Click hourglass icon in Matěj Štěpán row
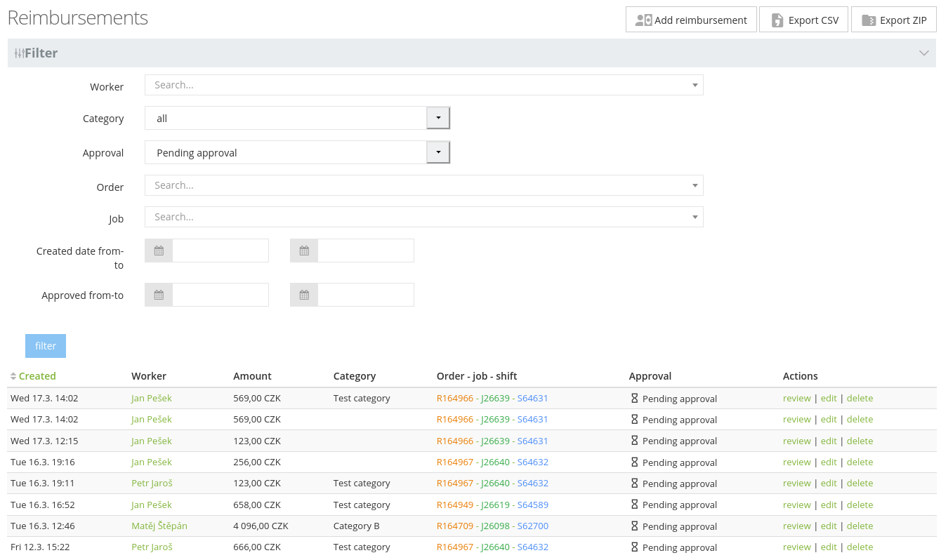This screenshot has height=560, width=941. coord(634,526)
